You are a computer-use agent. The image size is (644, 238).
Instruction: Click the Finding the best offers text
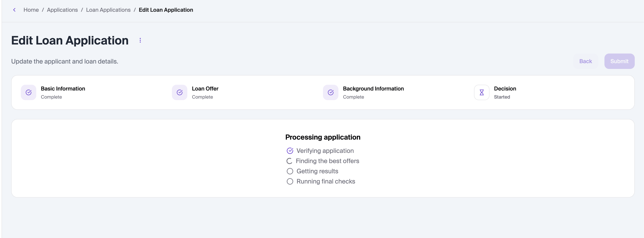pos(327,161)
